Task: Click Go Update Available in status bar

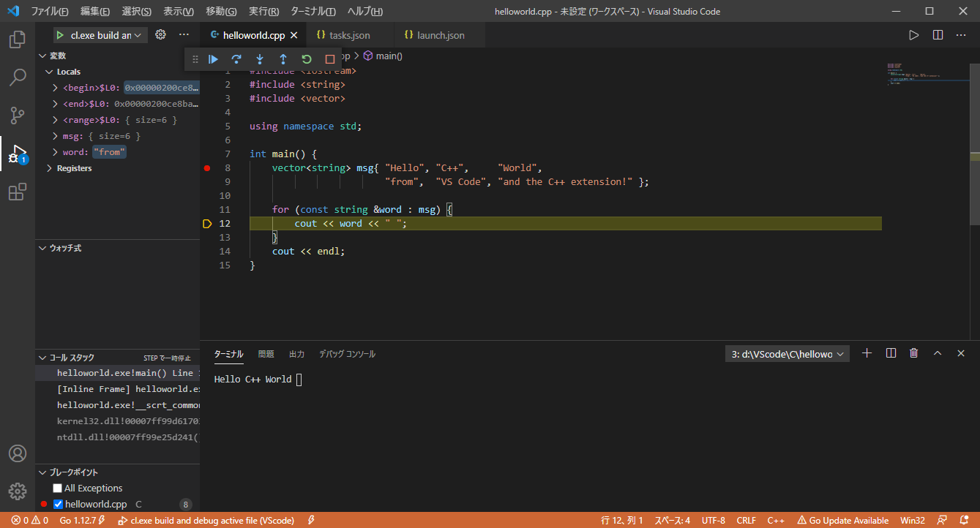Action: pyautogui.click(x=842, y=520)
